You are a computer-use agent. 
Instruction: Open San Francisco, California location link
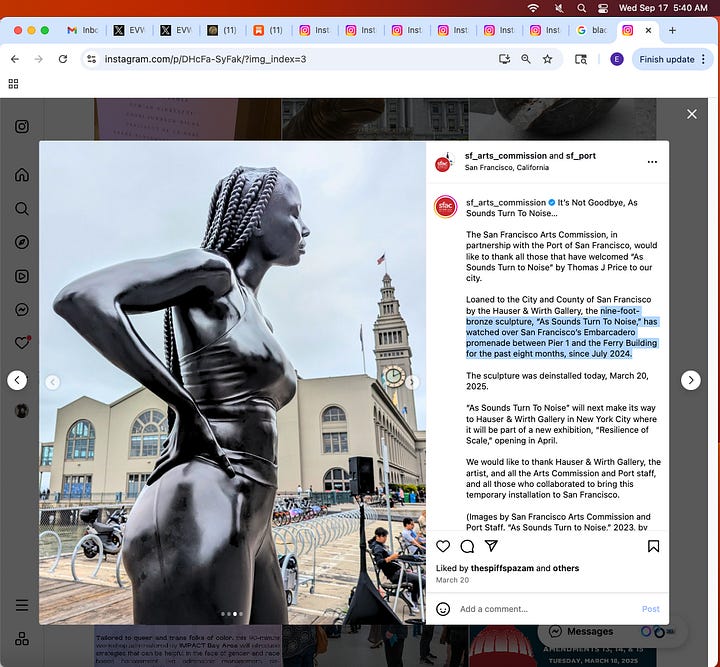[506, 168]
